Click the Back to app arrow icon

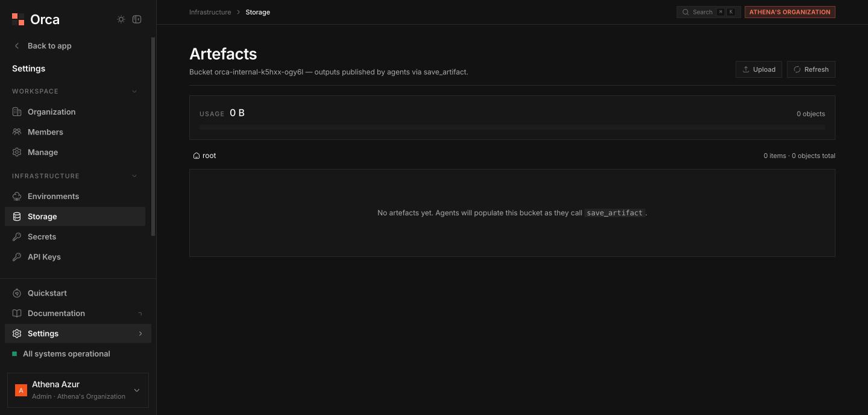click(x=17, y=46)
